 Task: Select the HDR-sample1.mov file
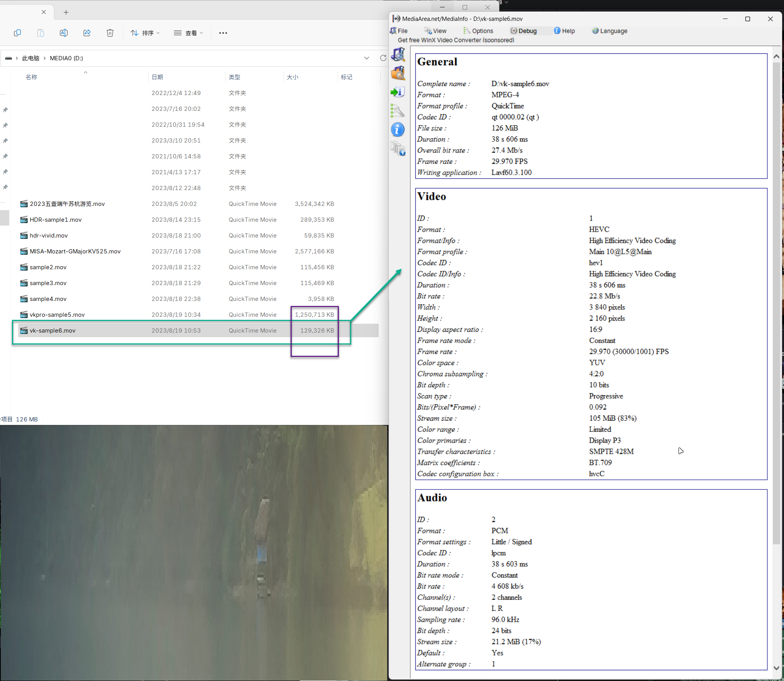point(56,220)
